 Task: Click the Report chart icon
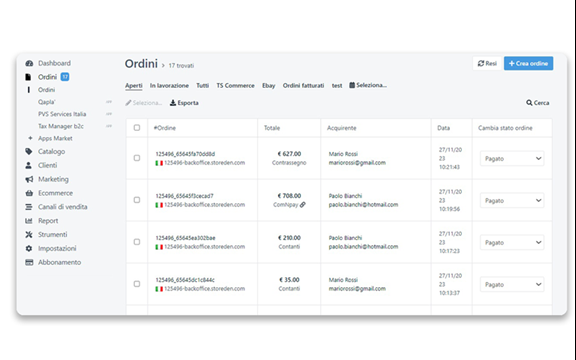[29, 221]
